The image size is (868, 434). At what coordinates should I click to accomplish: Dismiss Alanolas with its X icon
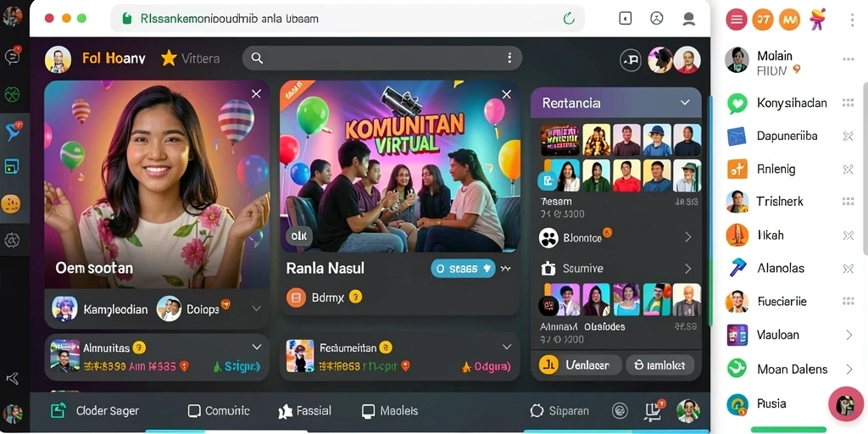(x=848, y=269)
